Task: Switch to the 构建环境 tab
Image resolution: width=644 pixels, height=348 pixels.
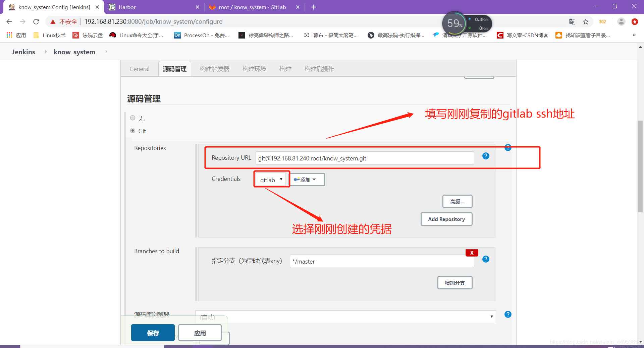Action: 255,69
